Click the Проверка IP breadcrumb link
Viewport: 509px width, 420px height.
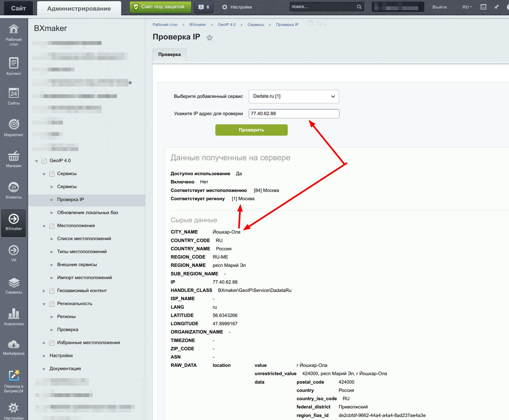(x=287, y=25)
